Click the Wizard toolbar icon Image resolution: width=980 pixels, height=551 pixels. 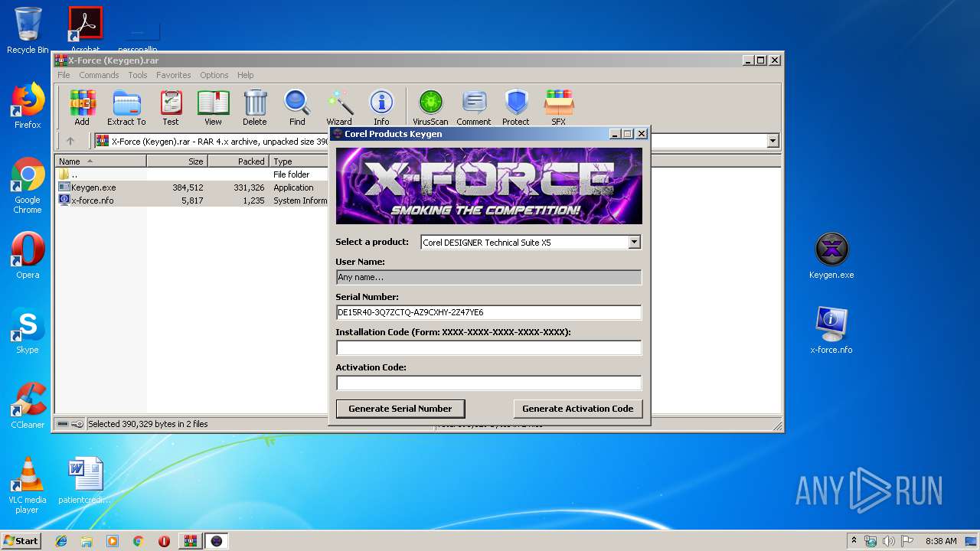pos(339,107)
